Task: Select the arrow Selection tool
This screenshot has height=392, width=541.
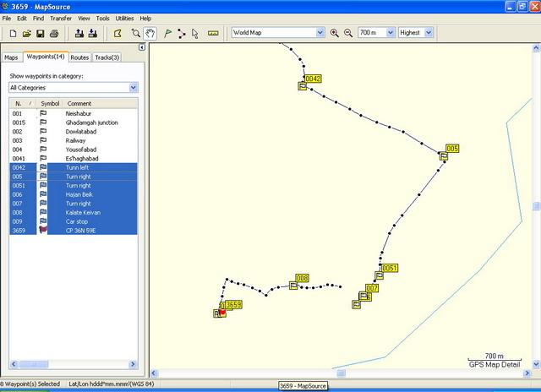Action: (195, 34)
